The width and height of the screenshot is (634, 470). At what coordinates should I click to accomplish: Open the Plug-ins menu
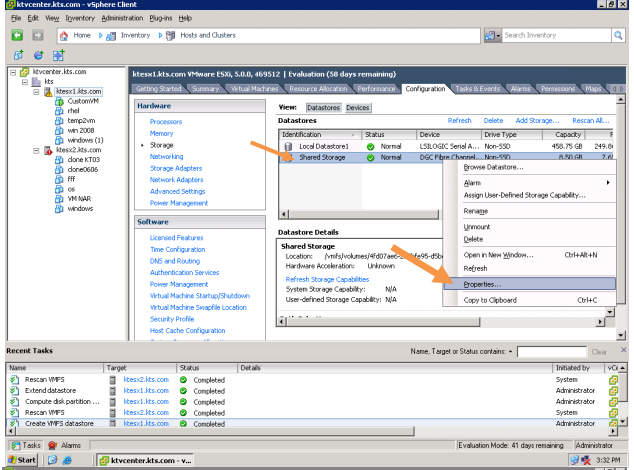pyautogui.click(x=161, y=18)
